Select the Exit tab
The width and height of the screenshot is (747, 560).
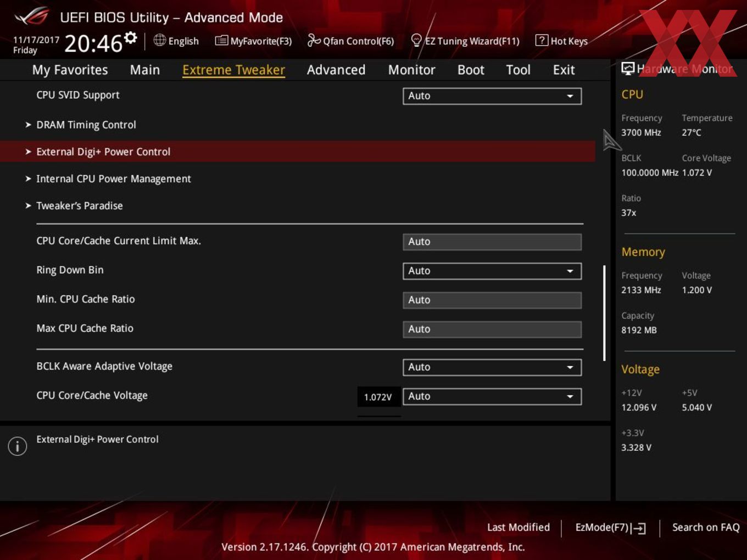coord(564,70)
